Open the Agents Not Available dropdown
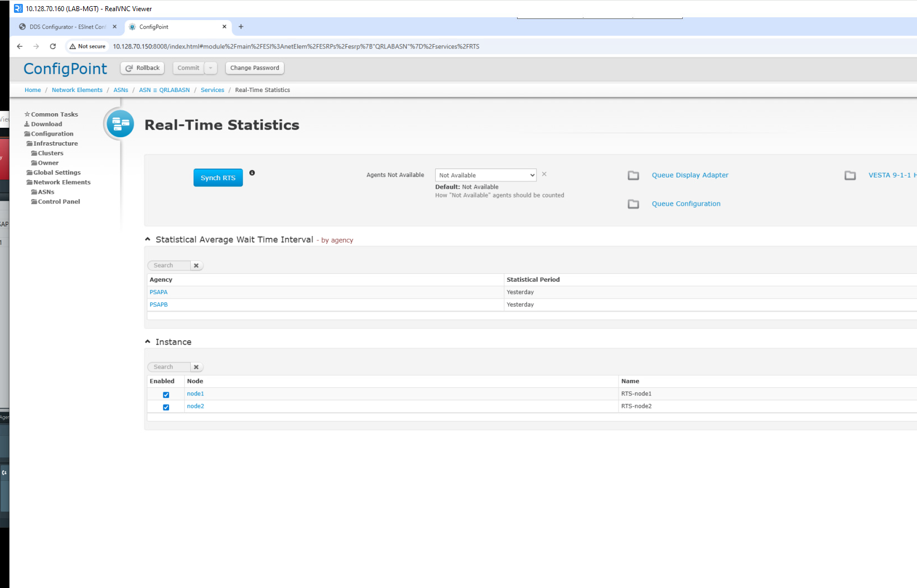This screenshot has height=588, width=917. [x=485, y=175]
